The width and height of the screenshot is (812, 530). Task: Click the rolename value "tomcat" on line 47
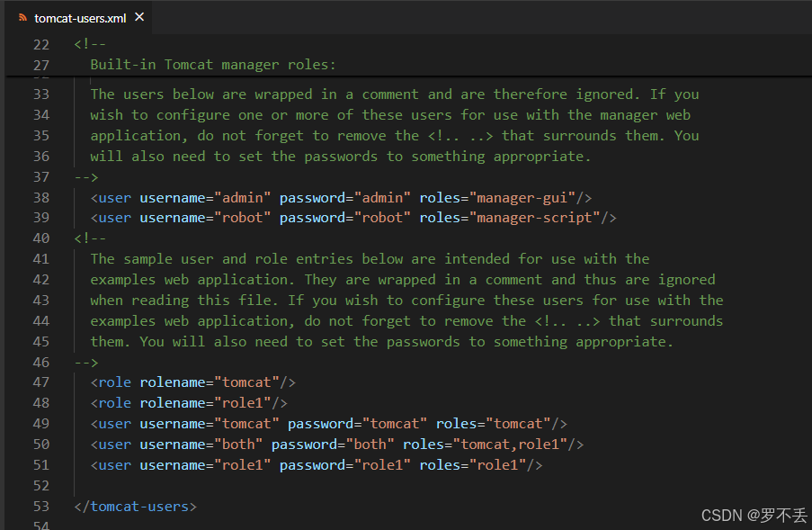tap(246, 382)
